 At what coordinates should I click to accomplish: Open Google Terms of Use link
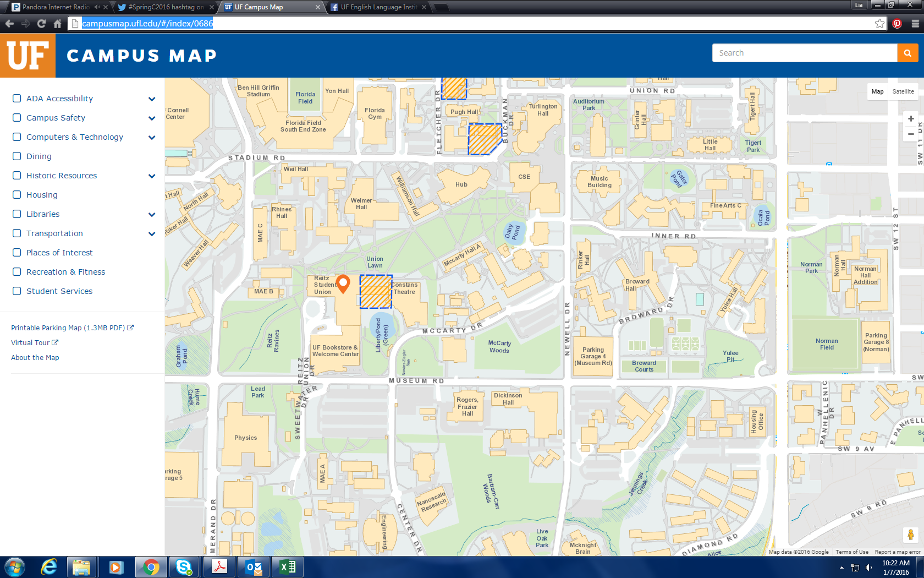pyautogui.click(x=852, y=552)
